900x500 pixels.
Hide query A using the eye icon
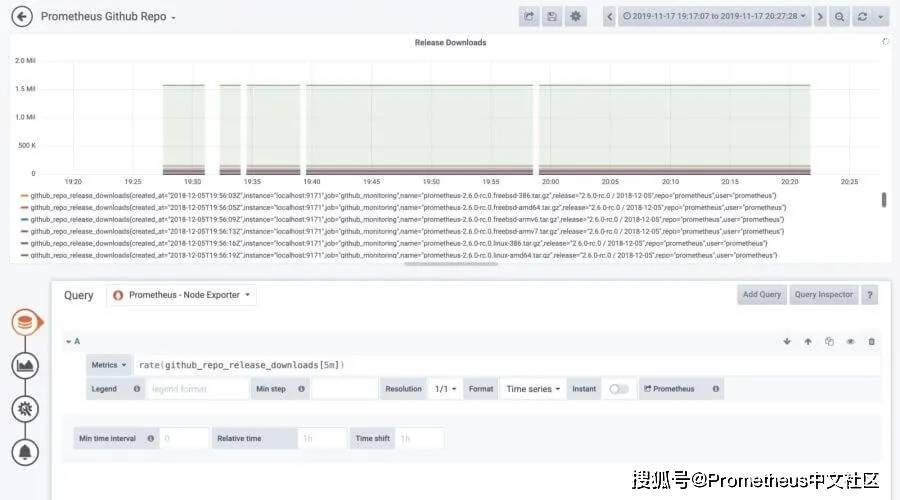click(x=850, y=341)
